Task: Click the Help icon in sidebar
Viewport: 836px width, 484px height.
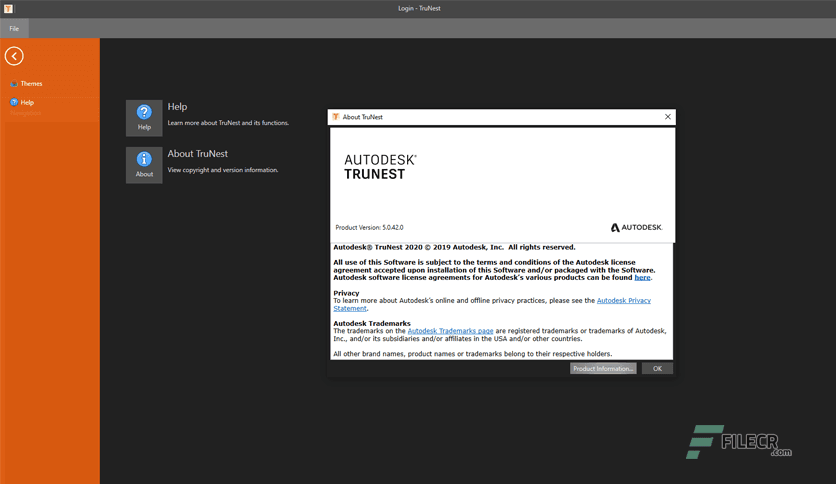Action: point(14,102)
